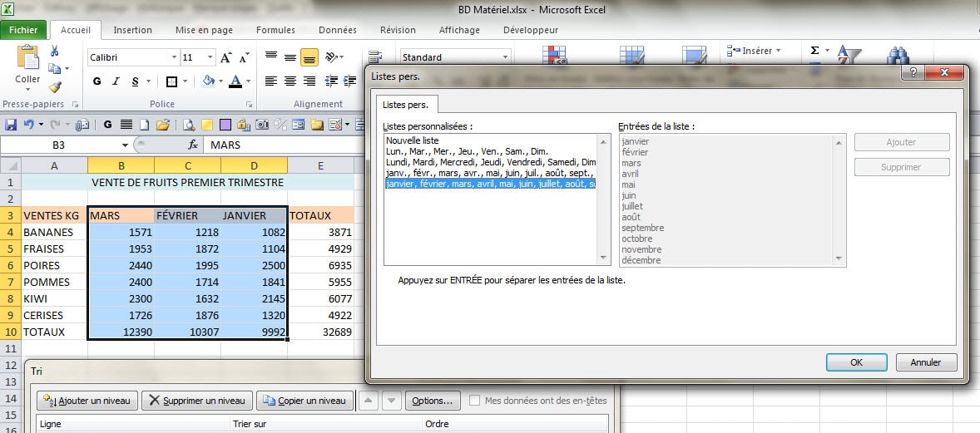Click the camera icon in quick toolbar

coord(261,125)
